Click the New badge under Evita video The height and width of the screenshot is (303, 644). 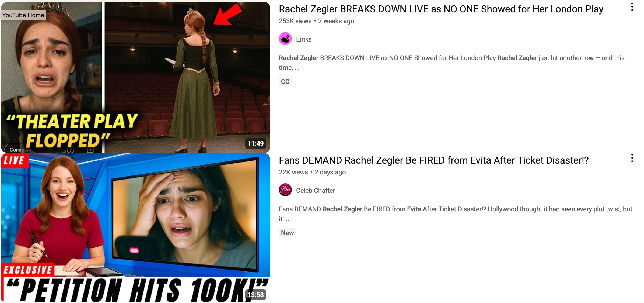click(287, 233)
